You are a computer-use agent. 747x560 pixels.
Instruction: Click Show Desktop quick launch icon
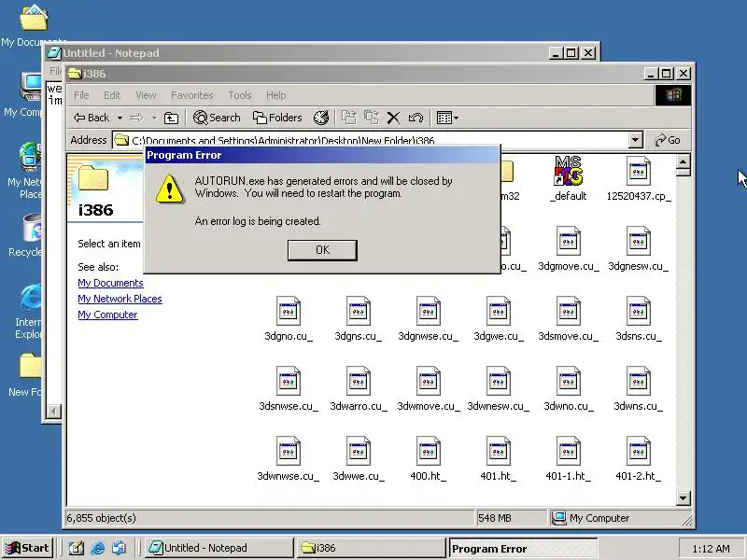point(76,548)
